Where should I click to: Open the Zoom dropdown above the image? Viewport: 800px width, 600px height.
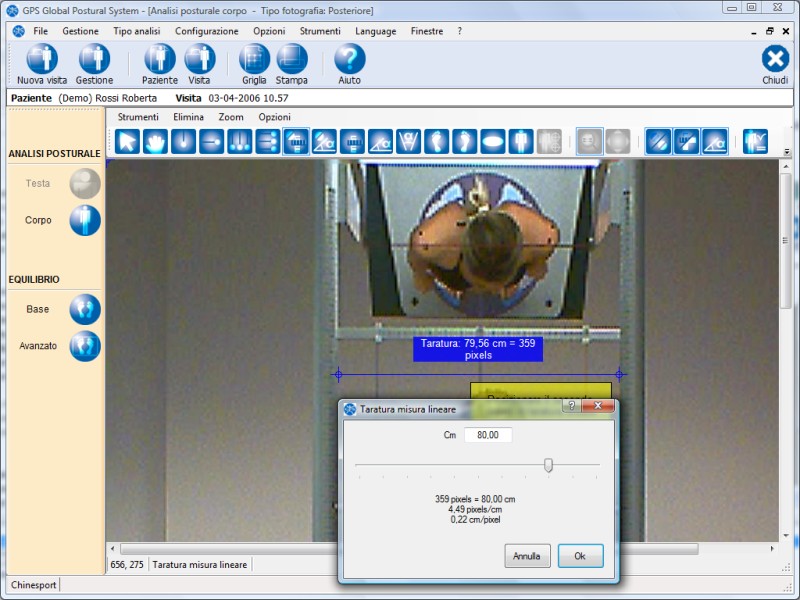(231, 117)
